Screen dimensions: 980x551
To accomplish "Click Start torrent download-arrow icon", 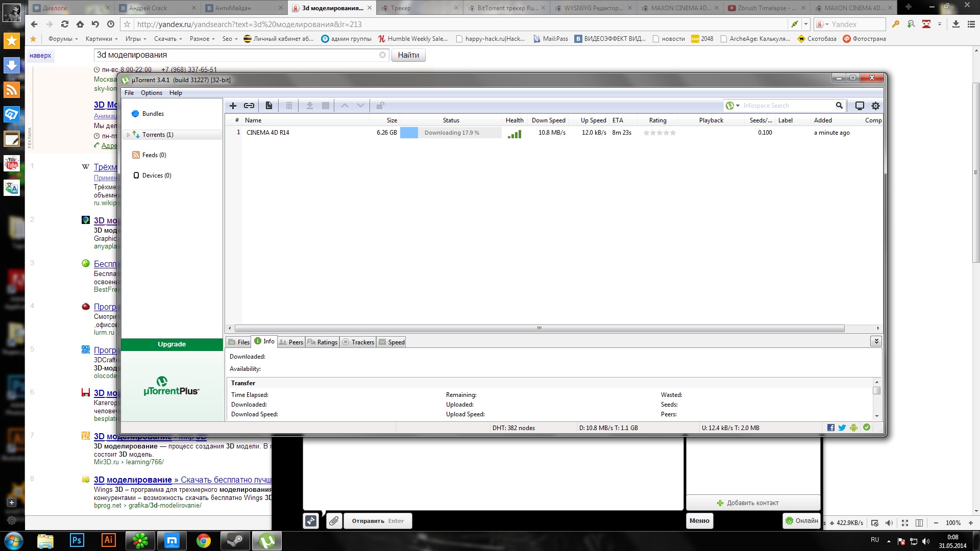I will coord(309,106).
